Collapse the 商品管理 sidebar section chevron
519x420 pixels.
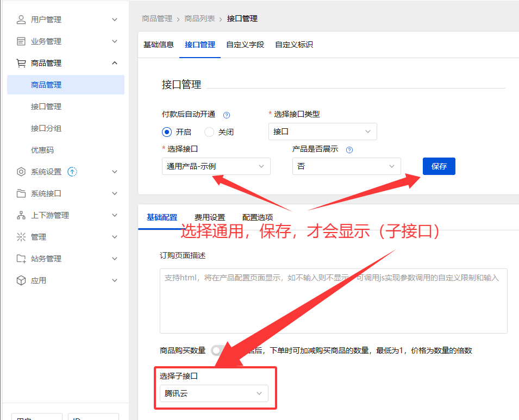point(115,62)
